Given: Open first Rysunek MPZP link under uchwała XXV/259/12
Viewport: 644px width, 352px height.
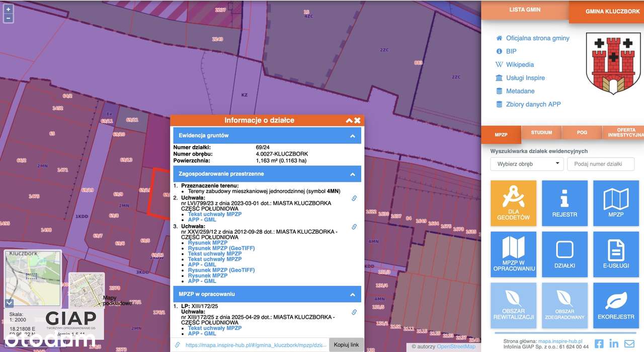Looking at the screenshot, I should coord(208,243).
